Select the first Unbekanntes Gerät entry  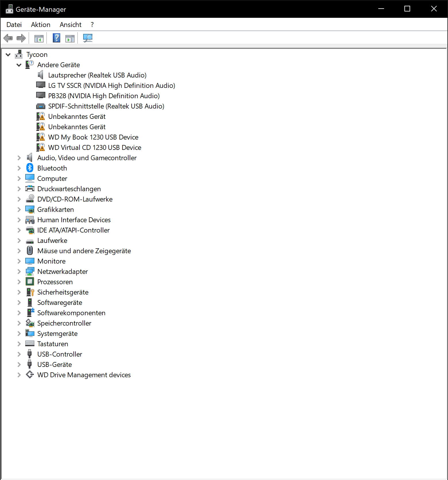77,117
